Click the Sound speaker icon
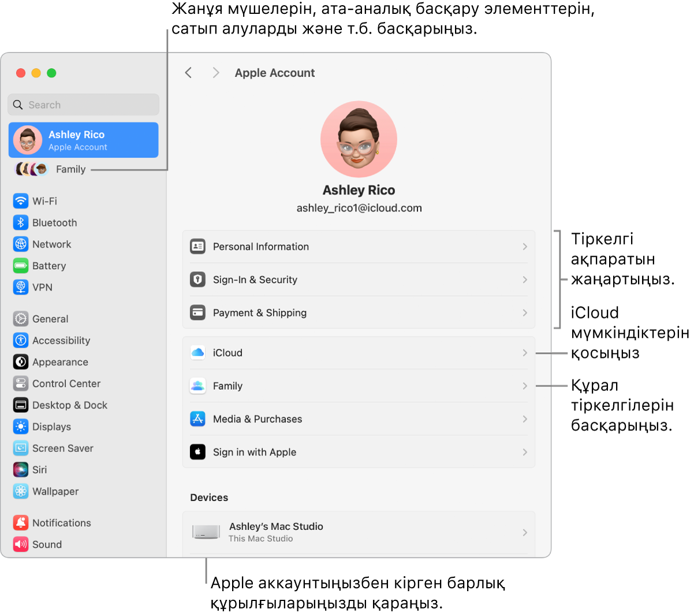The width and height of the screenshot is (694, 616). point(21,544)
